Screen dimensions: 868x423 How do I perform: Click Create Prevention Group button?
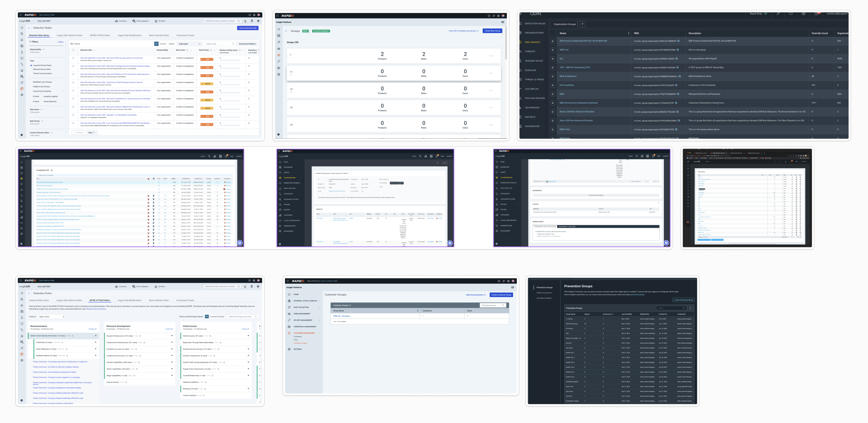tap(684, 300)
